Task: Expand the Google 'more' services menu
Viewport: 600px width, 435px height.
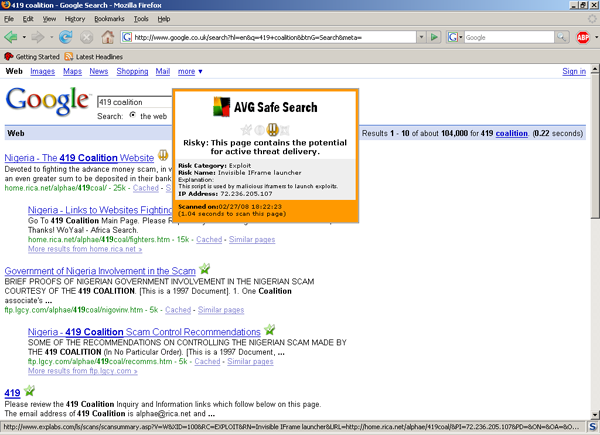Action: [x=190, y=72]
